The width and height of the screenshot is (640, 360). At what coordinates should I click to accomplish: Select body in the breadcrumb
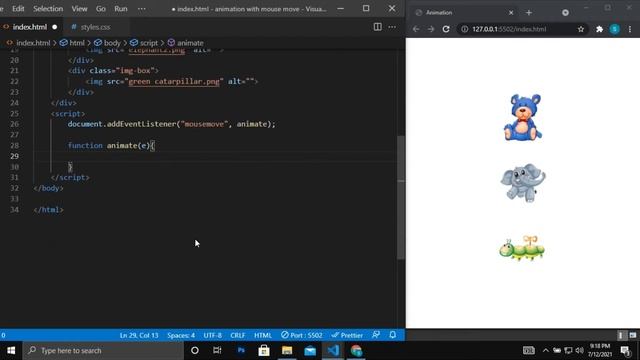tap(112, 43)
